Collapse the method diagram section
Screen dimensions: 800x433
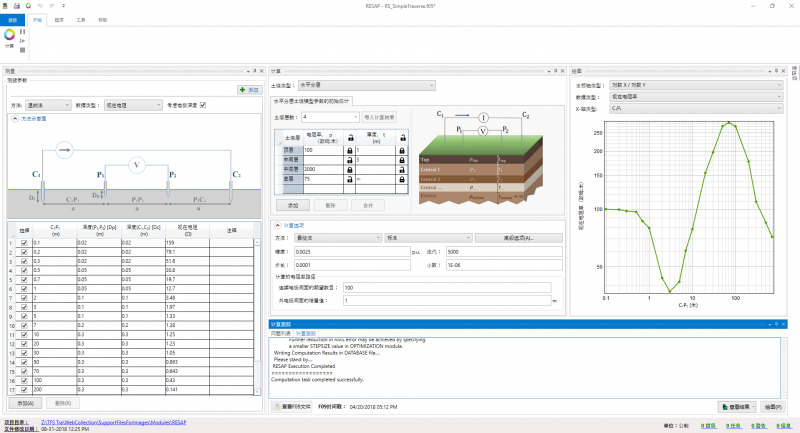13,118
